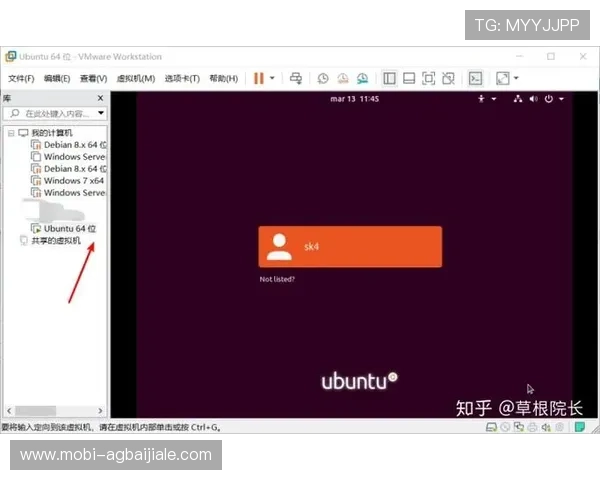The height and width of the screenshot is (480, 600).
Task: Open the 编辑(E) menu
Action: tap(57, 79)
